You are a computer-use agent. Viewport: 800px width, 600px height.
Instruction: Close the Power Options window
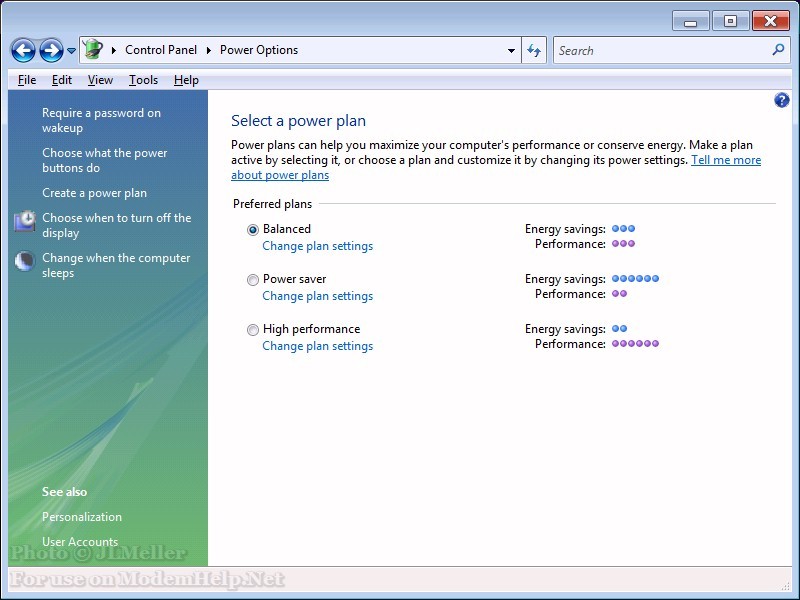click(770, 21)
